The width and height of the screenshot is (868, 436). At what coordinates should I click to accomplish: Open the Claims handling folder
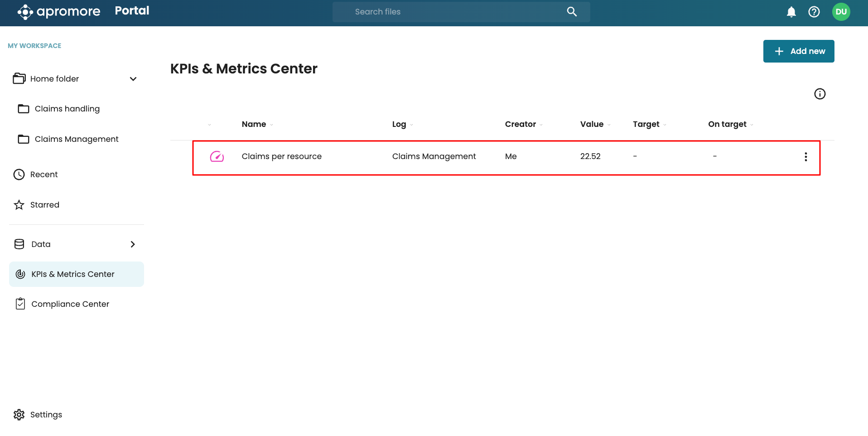(67, 109)
